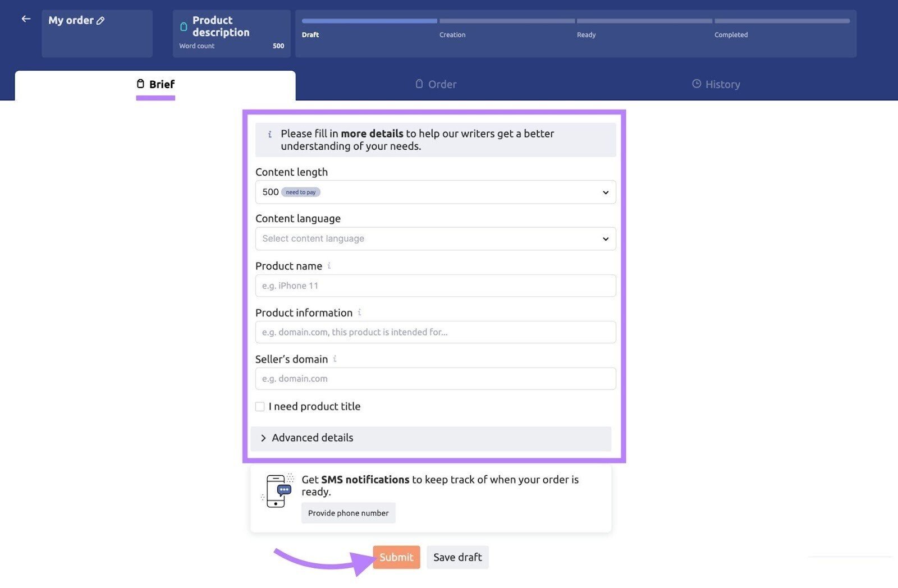Click into the Product name field
Image resolution: width=898 pixels, height=588 pixels.
click(x=435, y=286)
